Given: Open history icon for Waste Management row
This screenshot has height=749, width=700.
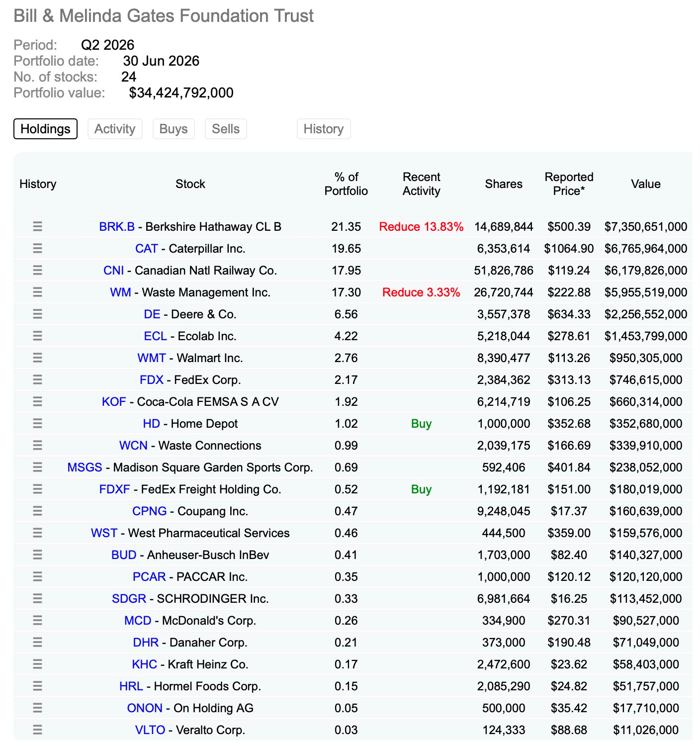Looking at the screenshot, I should click(37, 292).
